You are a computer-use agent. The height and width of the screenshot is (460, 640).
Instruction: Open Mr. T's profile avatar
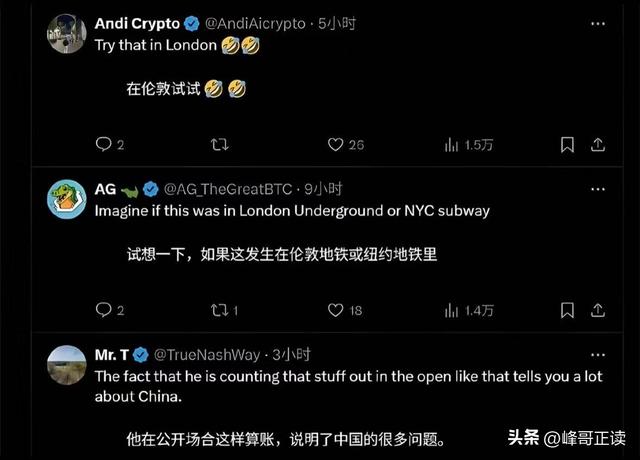tap(67, 365)
